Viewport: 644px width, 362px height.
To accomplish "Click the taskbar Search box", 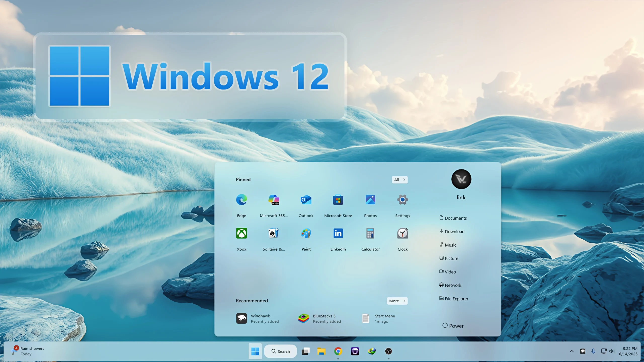I will pyautogui.click(x=280, y=351).
